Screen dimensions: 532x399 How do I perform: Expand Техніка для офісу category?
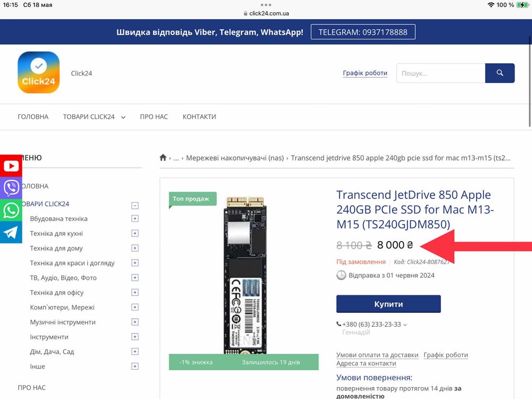click(x=135, y=293)
